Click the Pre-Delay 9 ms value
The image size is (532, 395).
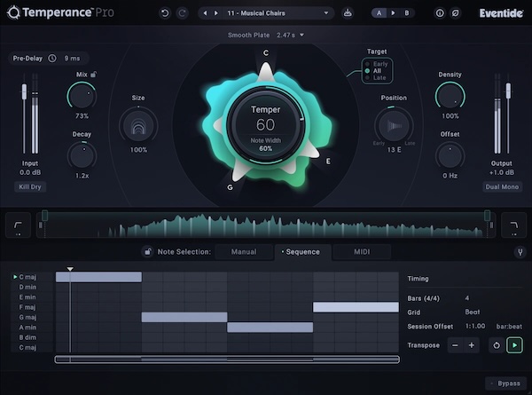click(72, 59)
